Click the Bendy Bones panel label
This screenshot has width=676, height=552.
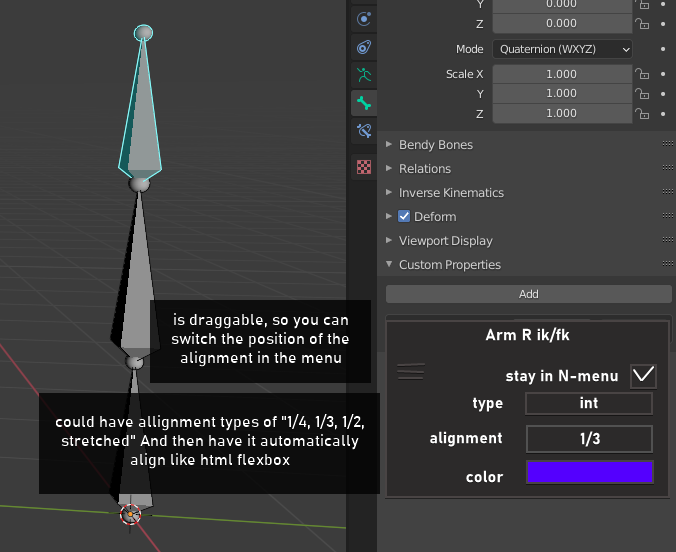coord(436,144)
